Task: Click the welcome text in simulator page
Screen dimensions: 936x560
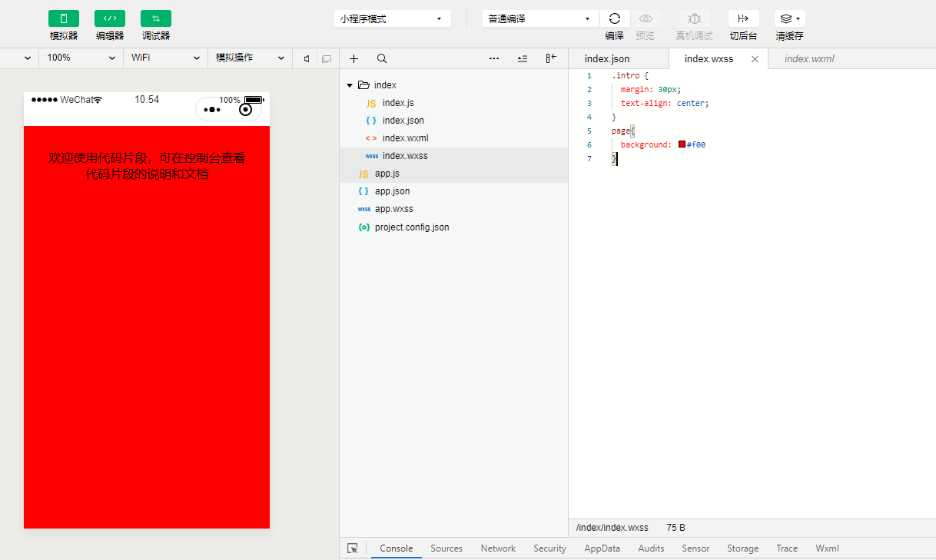Action: coord(147,166)
